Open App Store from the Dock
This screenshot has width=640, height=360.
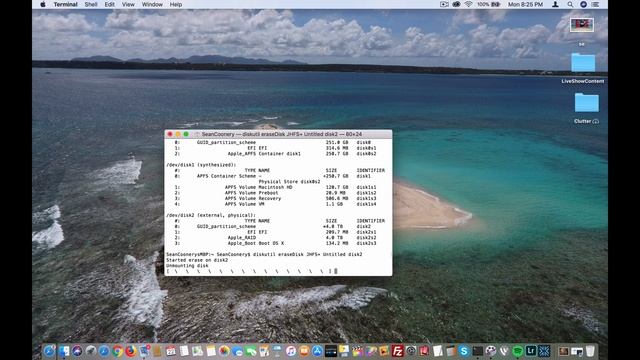tap(317, 351)
